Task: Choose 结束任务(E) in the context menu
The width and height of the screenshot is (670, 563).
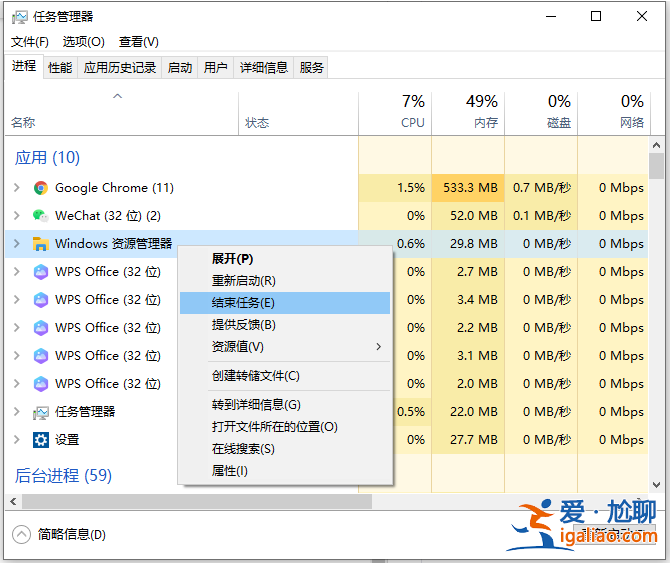Action: pyautogui.click(x=285, y=303)
